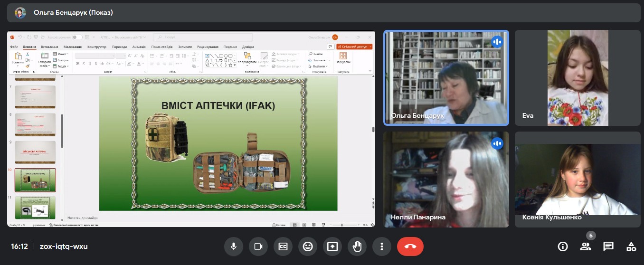Show the participants list
The width and height of the screenshot is (644, 265).
pyautogui.click(x=586, y=246)
